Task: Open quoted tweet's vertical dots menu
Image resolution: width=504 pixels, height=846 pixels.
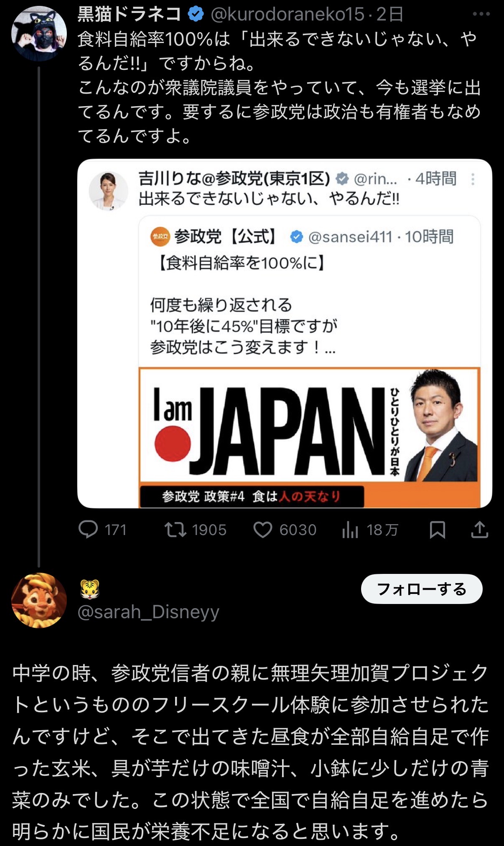Action: [x=473, y=179]
